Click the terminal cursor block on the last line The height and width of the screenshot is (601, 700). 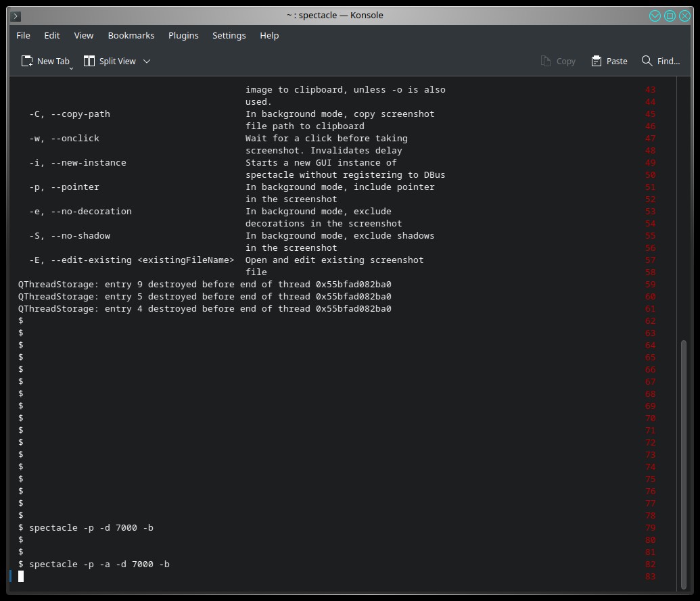[21, 577]
